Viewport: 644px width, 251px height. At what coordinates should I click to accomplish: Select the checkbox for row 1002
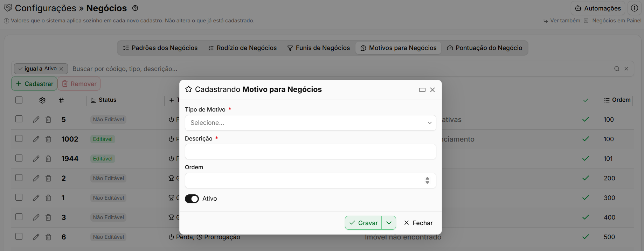click(x=19, y=138)
